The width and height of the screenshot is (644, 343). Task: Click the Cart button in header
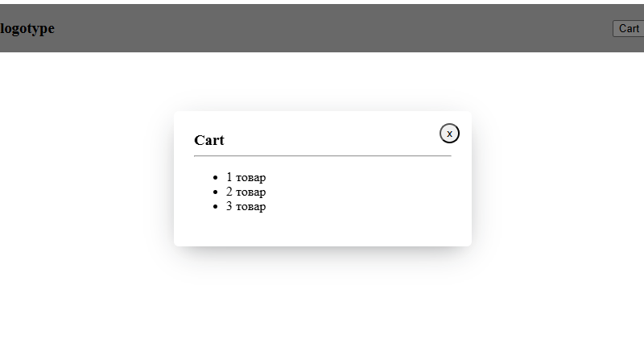[x=629, y=29]
